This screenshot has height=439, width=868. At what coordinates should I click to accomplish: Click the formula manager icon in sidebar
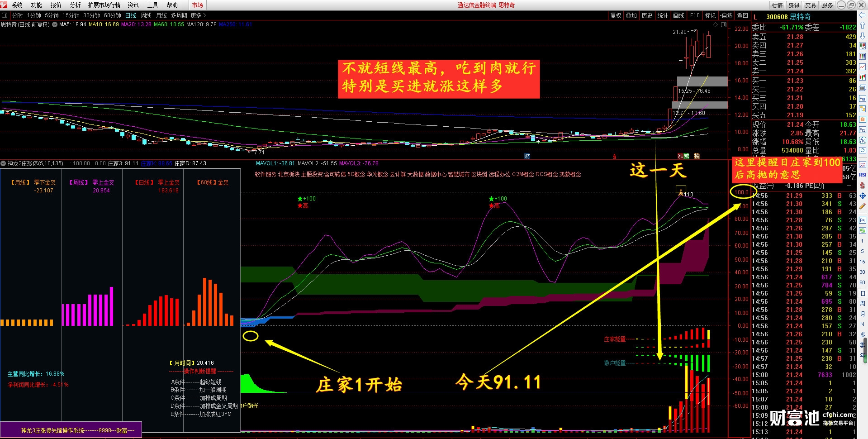tap(863, 140)
